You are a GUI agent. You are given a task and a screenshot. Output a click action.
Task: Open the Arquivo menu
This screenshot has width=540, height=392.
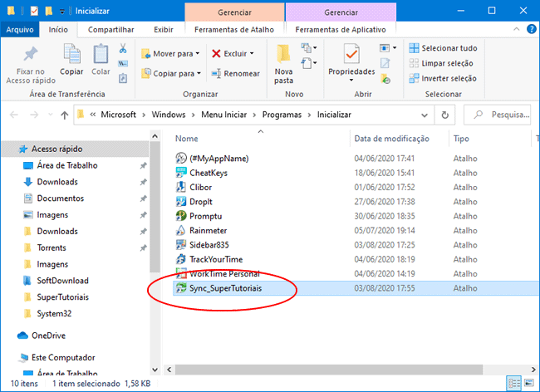click(x=19, y=29)
